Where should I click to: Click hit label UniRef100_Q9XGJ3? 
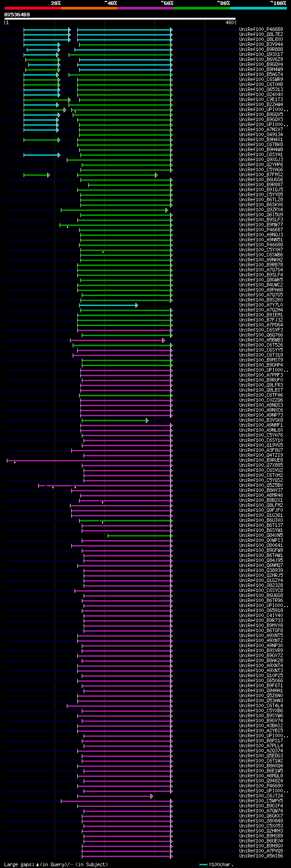point(261,160)
